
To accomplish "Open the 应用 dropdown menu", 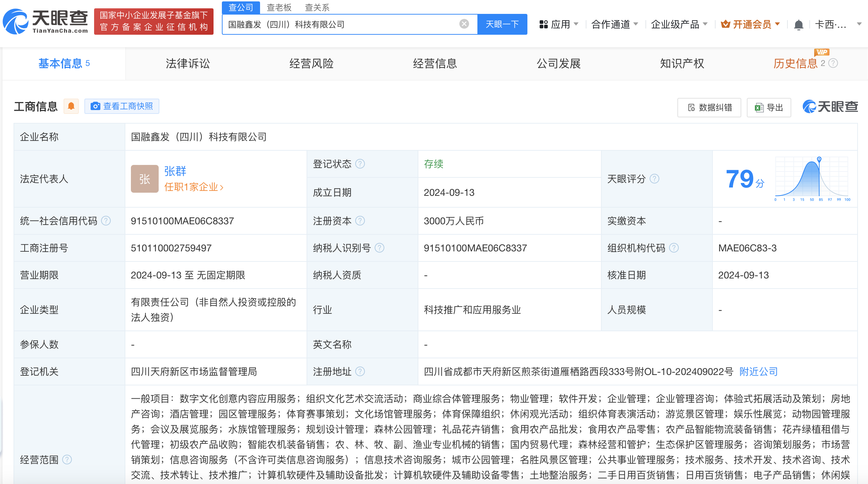I will coord(562,24).
